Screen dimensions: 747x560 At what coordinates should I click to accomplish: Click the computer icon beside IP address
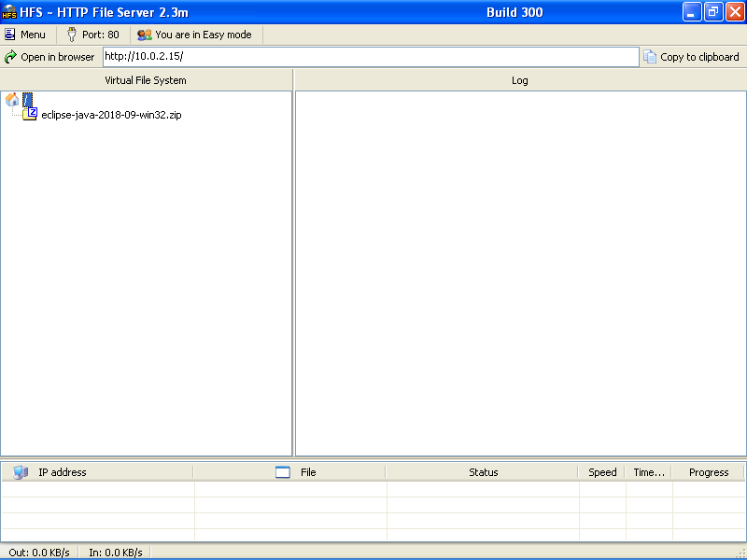(21, 472)
